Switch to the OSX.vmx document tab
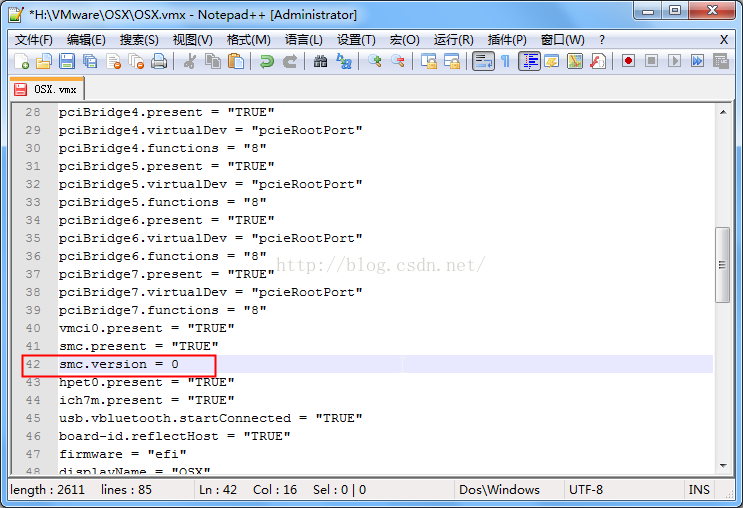Screen dimensions: 743x508 50,89
